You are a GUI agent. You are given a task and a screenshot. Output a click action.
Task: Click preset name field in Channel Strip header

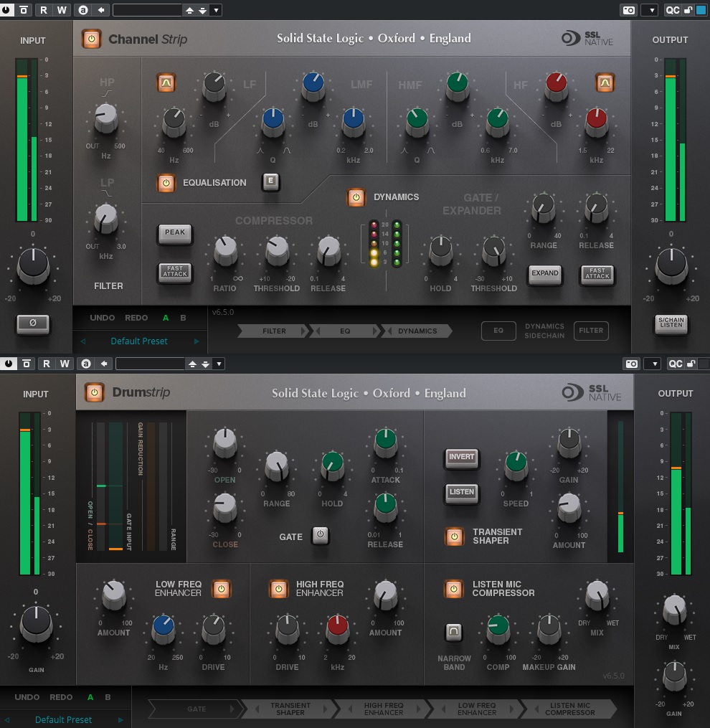click(x=147, y=10)
